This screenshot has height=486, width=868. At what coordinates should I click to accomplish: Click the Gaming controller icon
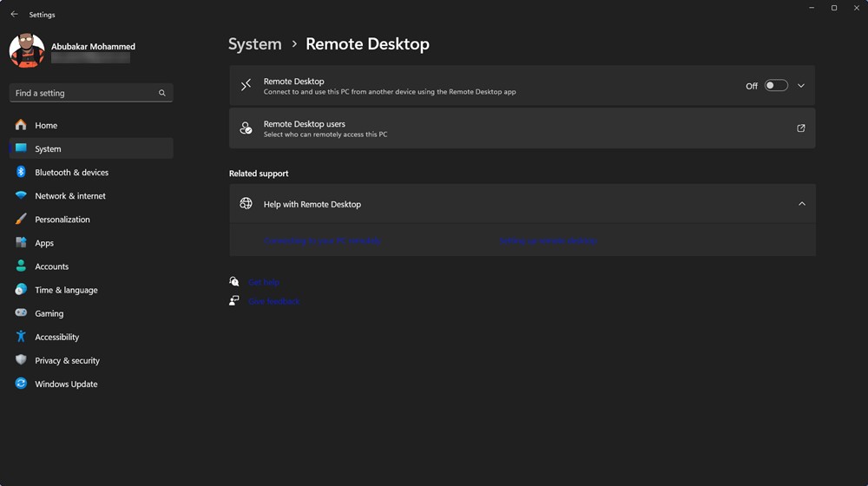[x=21, y=312]
